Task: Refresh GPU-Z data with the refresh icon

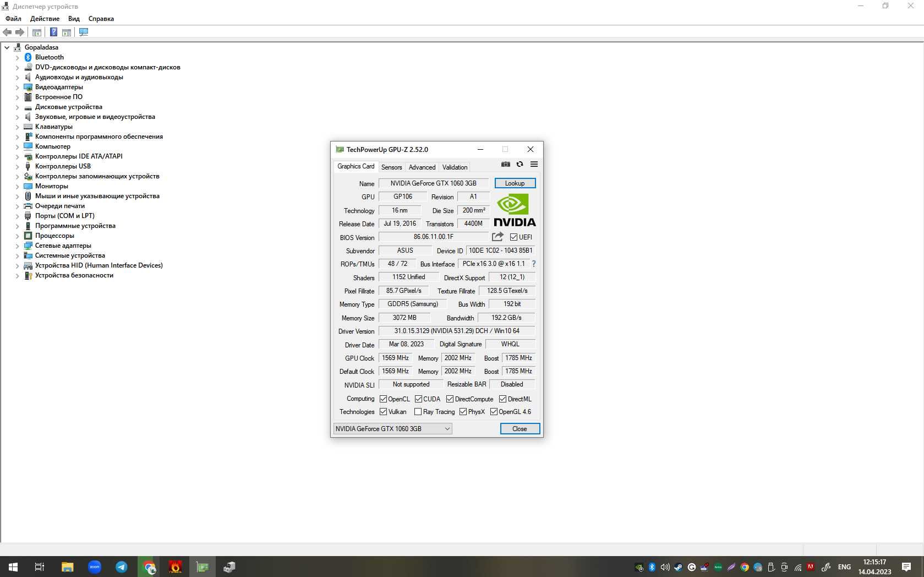Action: (520, 164)
